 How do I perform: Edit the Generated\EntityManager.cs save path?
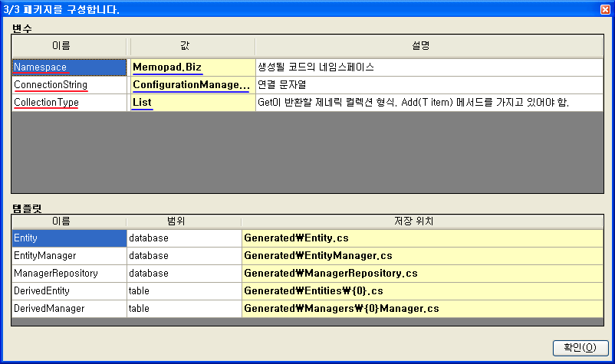[x=423, y=256]
